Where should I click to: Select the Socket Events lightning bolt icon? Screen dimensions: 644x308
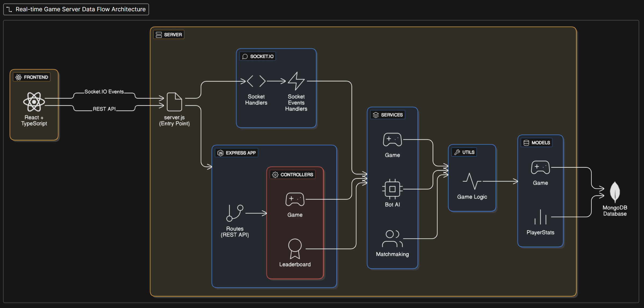(x=296, y=81)
